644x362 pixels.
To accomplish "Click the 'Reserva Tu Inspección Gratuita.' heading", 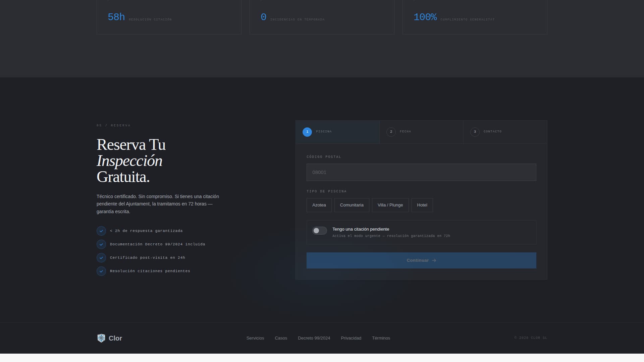I will pyautogui.click(x=131, y=161).
